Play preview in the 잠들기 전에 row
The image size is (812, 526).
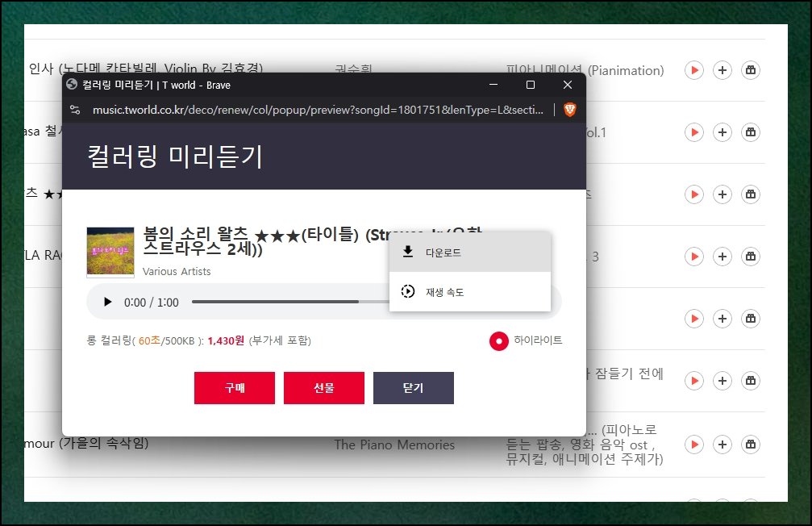click(694, 381)
